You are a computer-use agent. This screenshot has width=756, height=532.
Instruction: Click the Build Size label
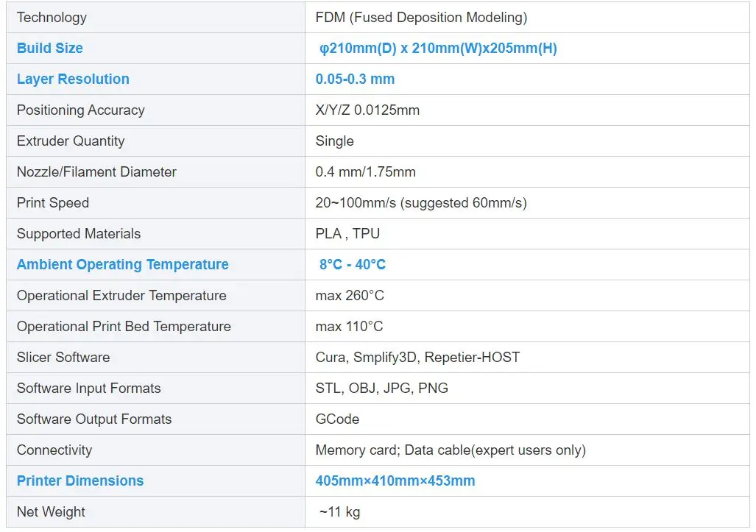50,49
